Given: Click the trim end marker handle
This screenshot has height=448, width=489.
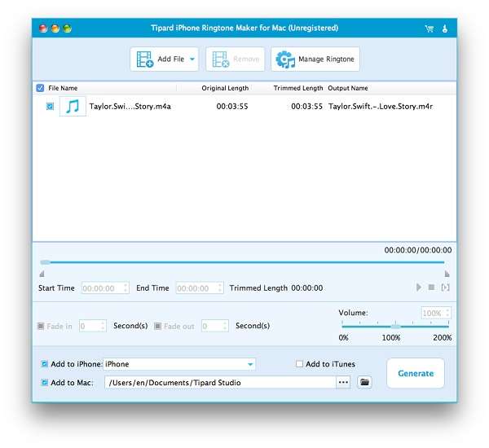Looking at the screenshot, I should point(447,274).
